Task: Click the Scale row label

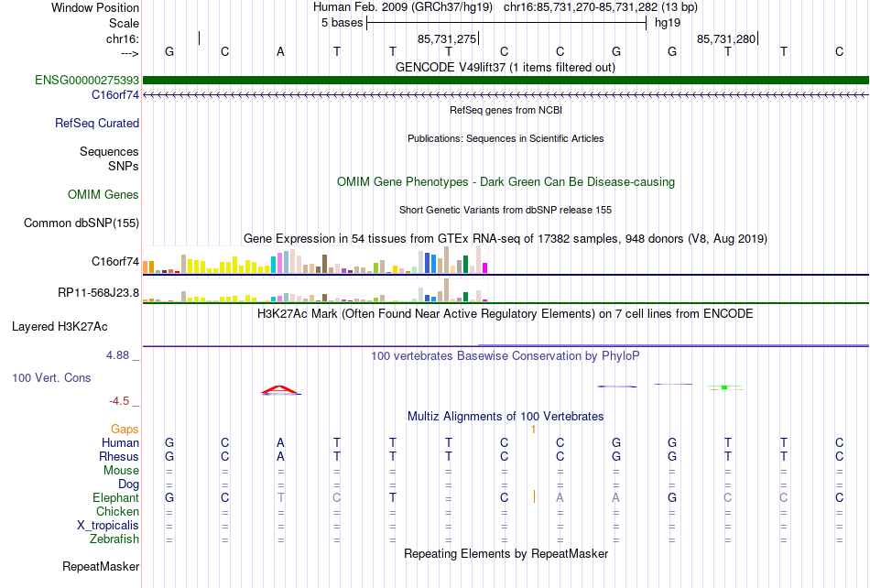Action: click(124, 23)
